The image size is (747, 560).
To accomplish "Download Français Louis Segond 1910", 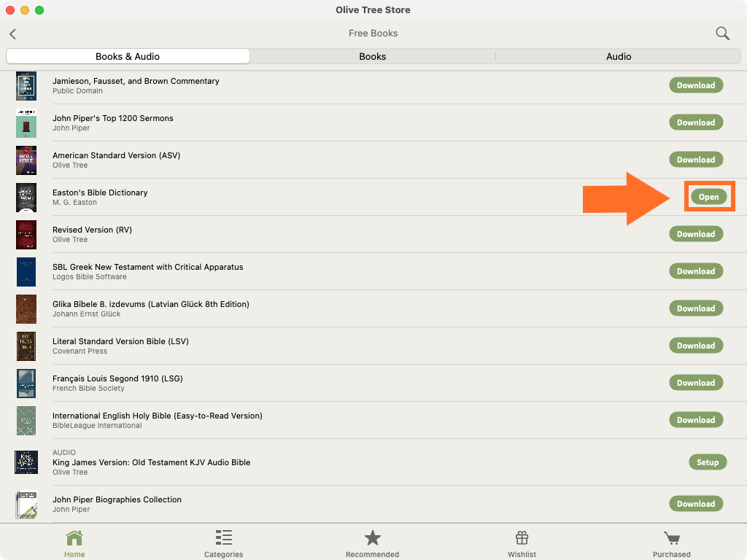I will click(696, 382).
